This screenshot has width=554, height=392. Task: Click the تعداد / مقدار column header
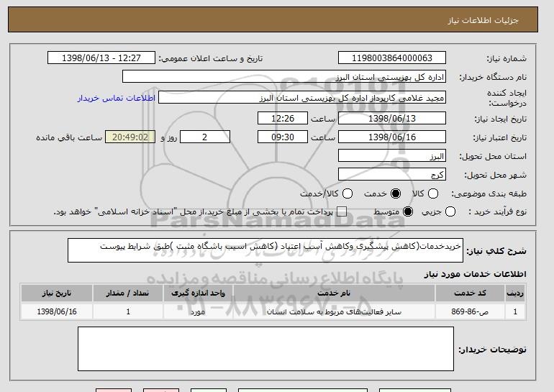127,293
